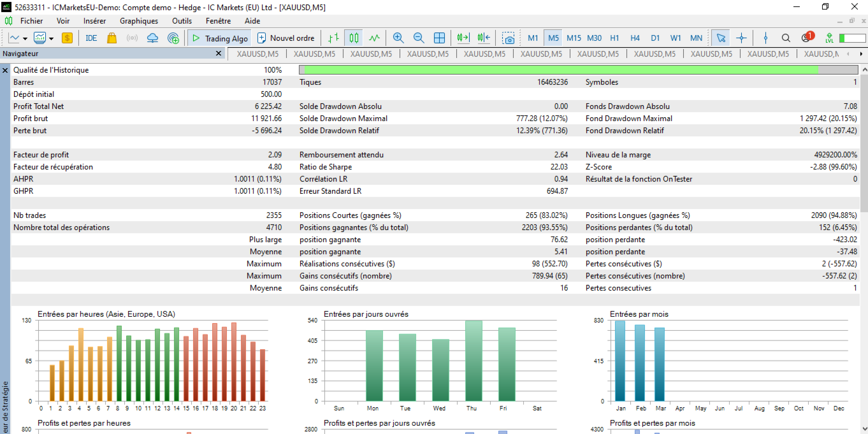The height and width of the screenshot is (434, 868).
Task: Open the Outils menu
Action: [182, 20]
